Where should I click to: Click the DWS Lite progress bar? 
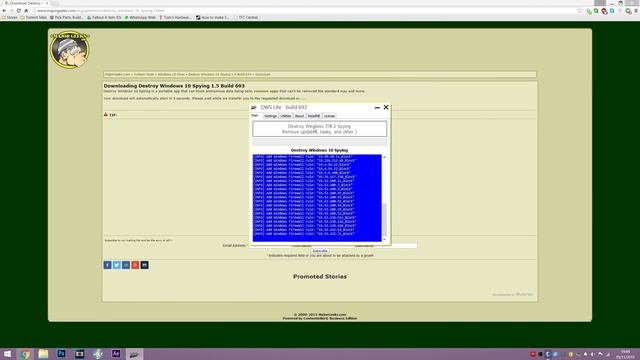[320, 142]
